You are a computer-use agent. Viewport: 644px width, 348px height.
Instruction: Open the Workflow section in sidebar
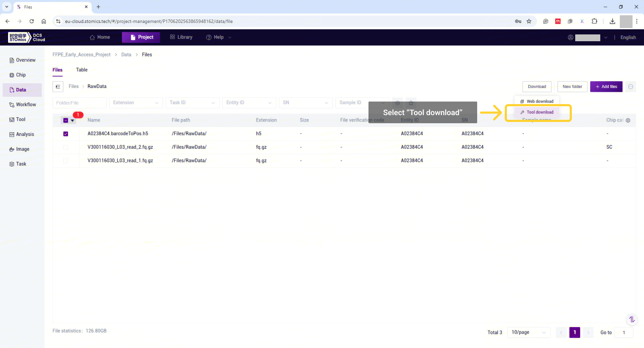tap(25, 105)
